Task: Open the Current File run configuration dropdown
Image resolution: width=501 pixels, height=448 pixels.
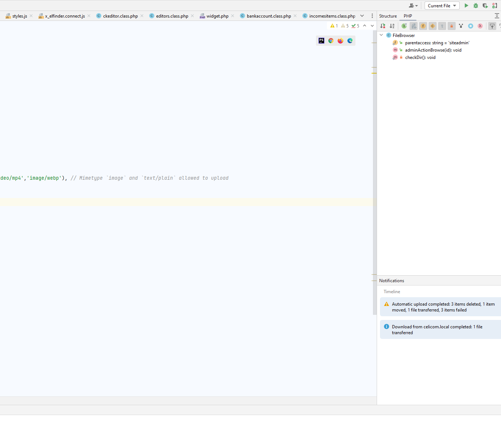Action: [442, 6]
